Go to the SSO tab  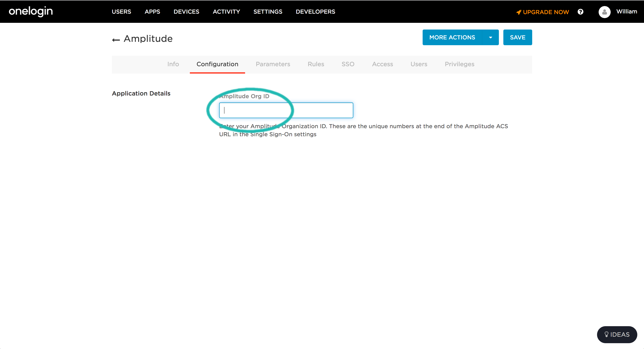point(348,64)
